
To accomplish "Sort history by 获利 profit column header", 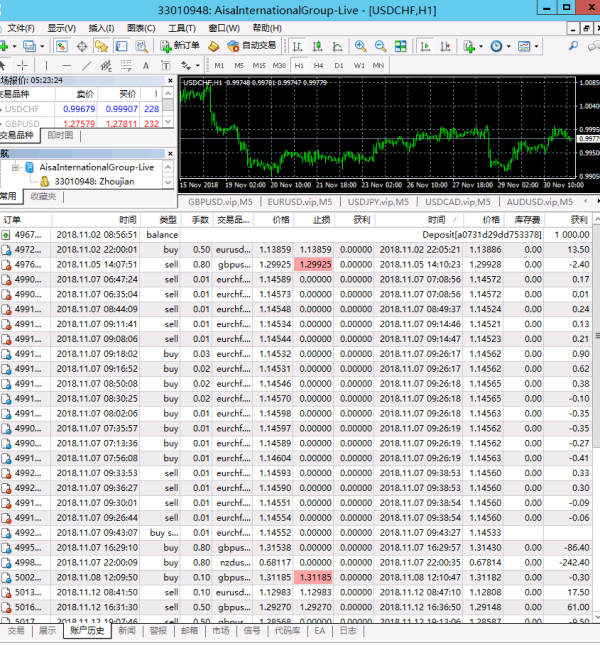I will (579, 219).
